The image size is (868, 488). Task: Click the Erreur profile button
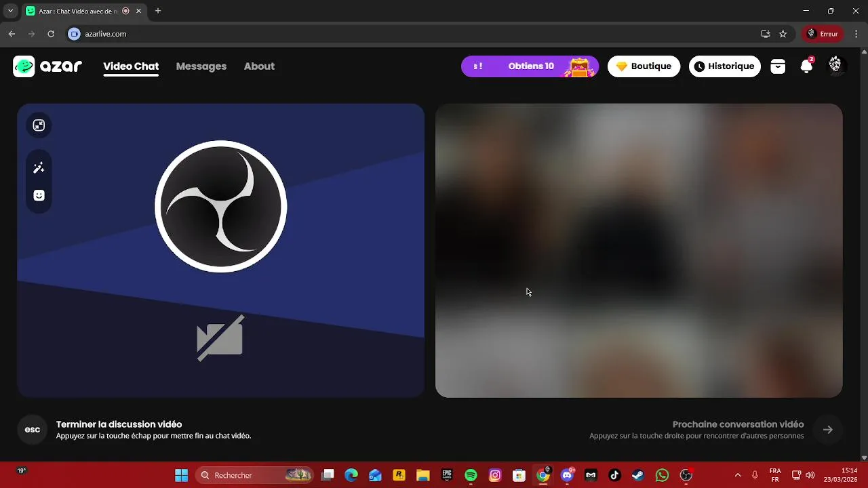point(823,34)
